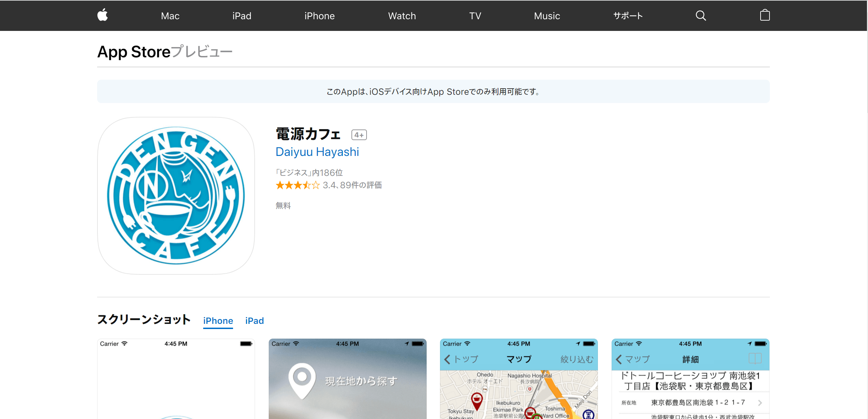Open the iPhone navigation item
The image size is (868, 419).
320,16
